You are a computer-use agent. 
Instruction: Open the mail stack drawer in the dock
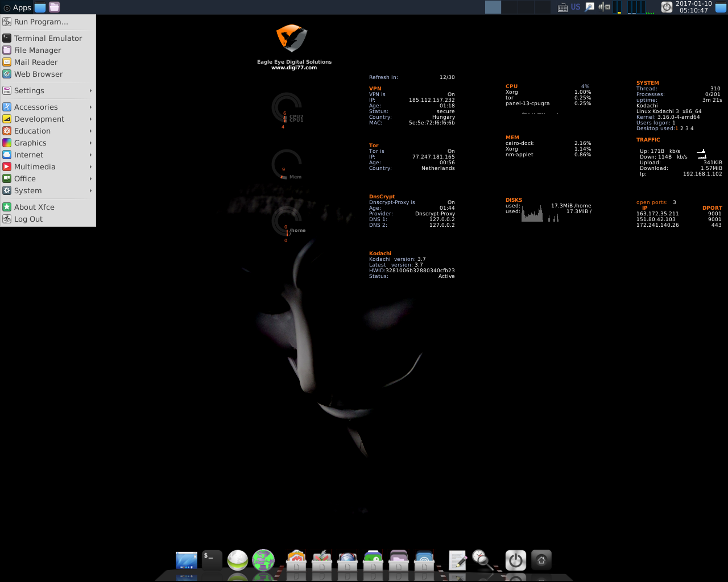296,560
